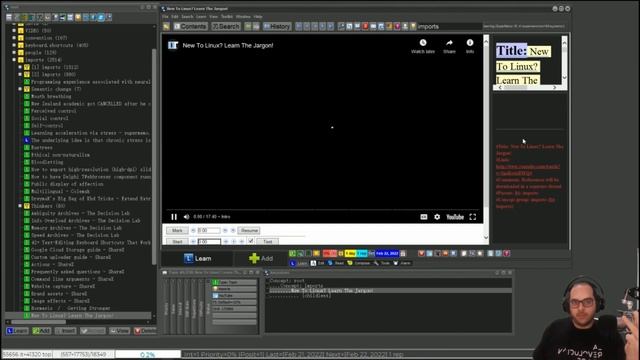Screen dimensions: 640x360
Task: Click the Feb 22, 2022 date field
Action: (387, 253)
